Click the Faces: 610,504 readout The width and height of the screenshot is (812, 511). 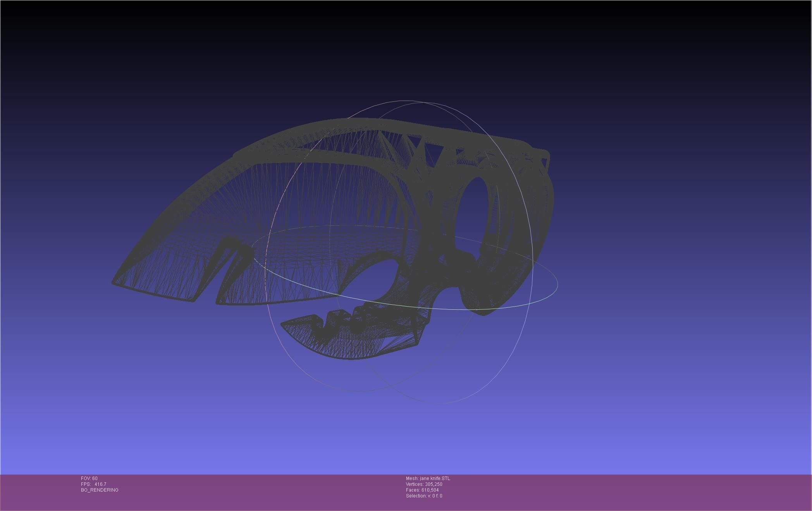pyautogui.click(x=422, y=490)
